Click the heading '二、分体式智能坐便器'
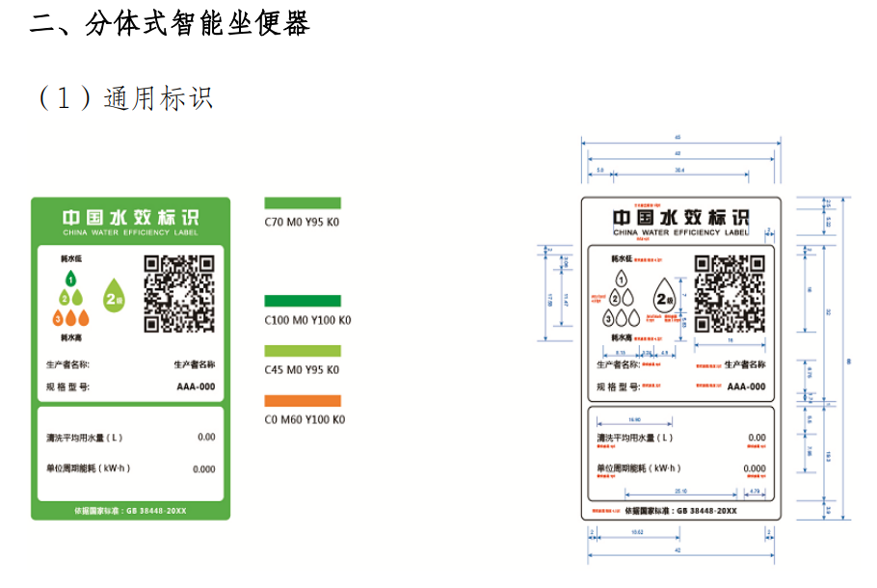877x588 pixels. click(170, 23)
